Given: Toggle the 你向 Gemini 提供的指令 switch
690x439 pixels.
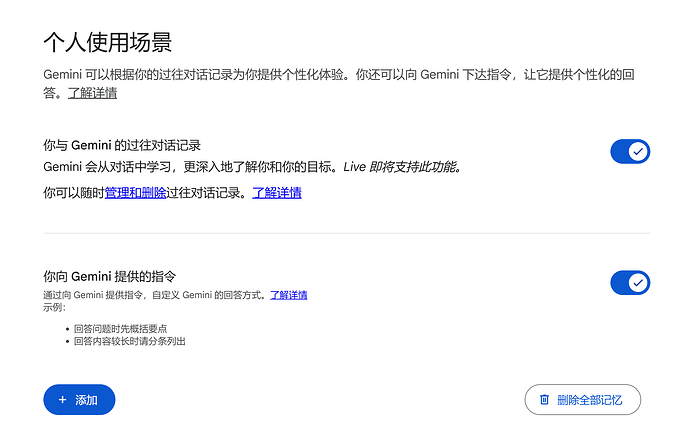Looking at the screenshot, I should coord(630,282).
